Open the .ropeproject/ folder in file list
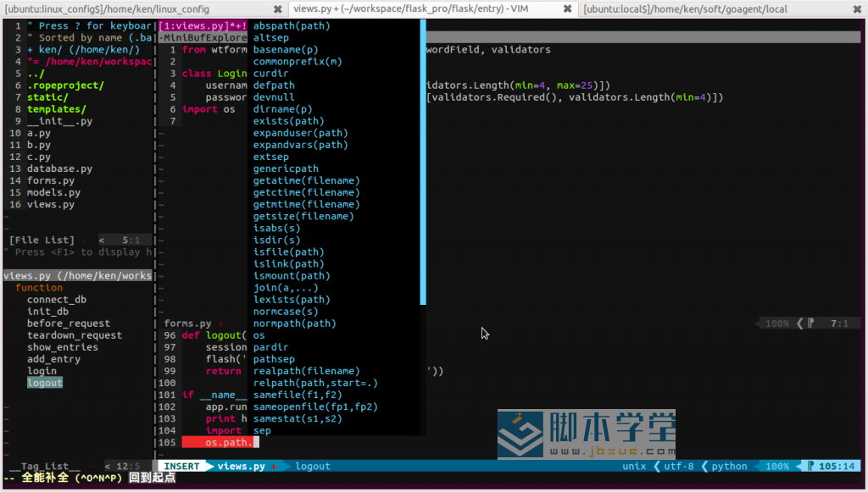The width and height of the screenshot is (868, 492). [65, 86]
